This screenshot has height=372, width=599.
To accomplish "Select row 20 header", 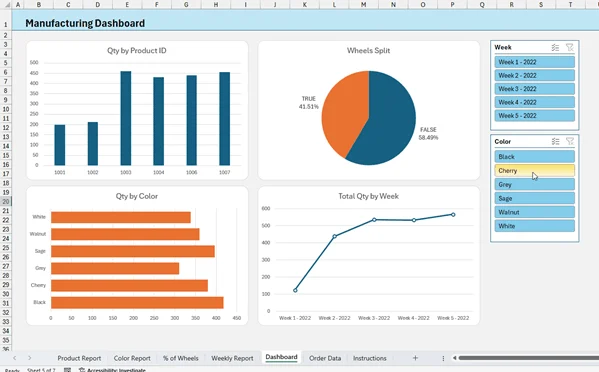I will 6,201.
